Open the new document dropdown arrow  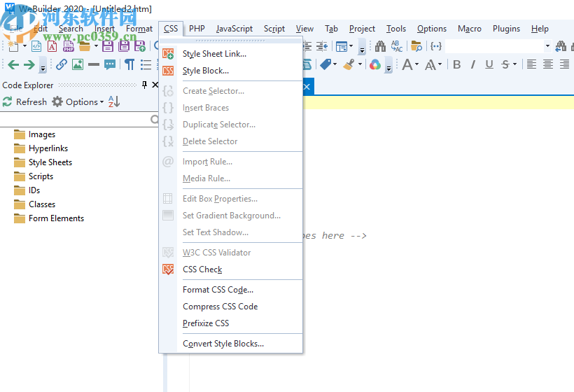24,46
